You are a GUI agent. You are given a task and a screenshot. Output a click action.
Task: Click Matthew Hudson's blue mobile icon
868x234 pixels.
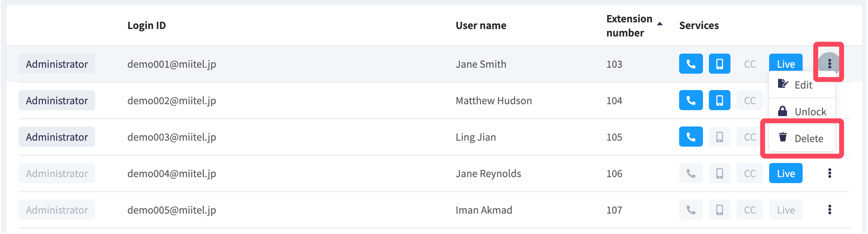point(719,100)
